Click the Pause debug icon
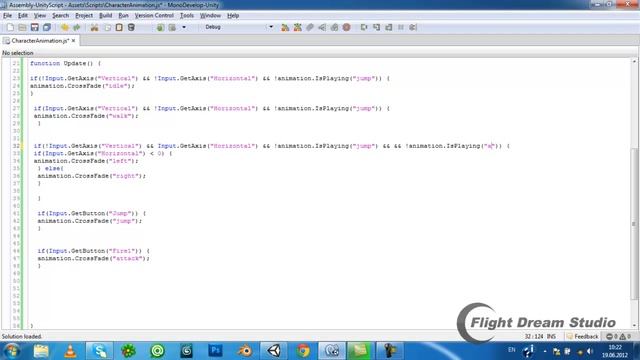640x360 pixels. point(401,27)
